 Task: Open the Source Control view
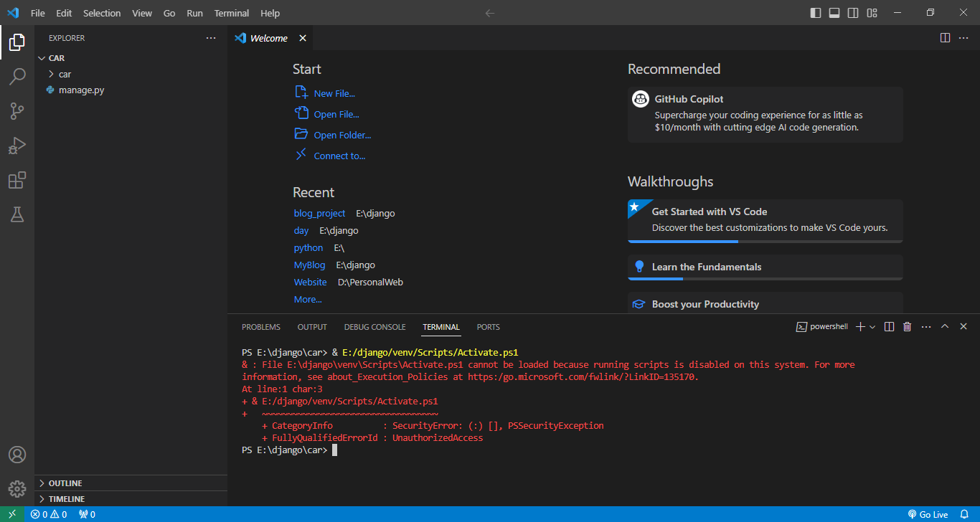coord(17,111)
